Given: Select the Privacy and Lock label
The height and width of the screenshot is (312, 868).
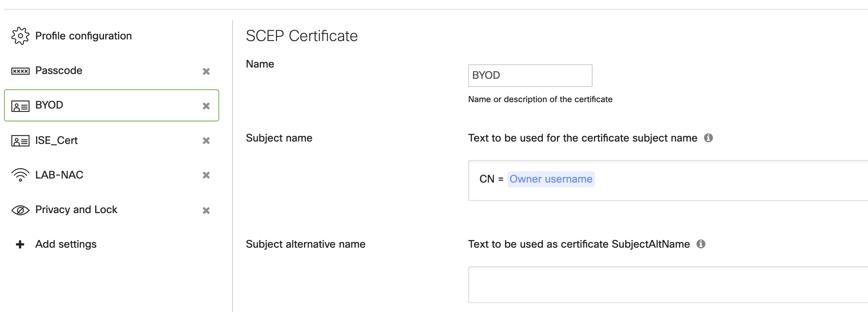Looking at the screenshot, I should click(x=76, y=209).
